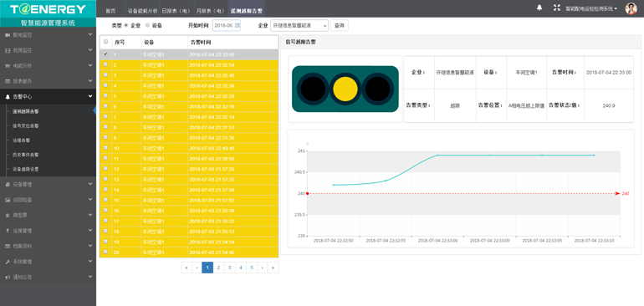The height and width of the screenshot is (306, 644).
Task: Click the table icon beside 档案资料
Action: 8,246
